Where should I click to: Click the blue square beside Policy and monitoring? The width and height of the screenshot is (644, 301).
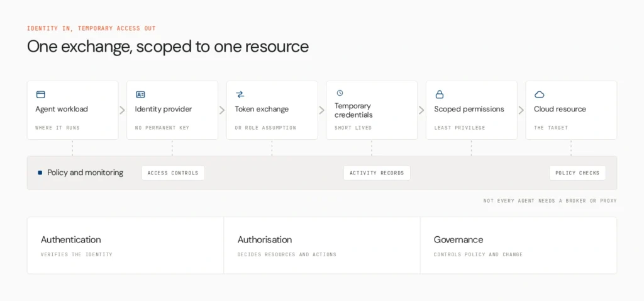(x=40, y=173)
